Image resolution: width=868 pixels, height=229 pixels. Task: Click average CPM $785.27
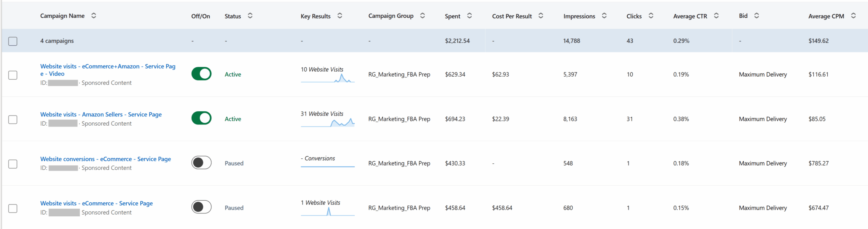[x=818, y=163]
